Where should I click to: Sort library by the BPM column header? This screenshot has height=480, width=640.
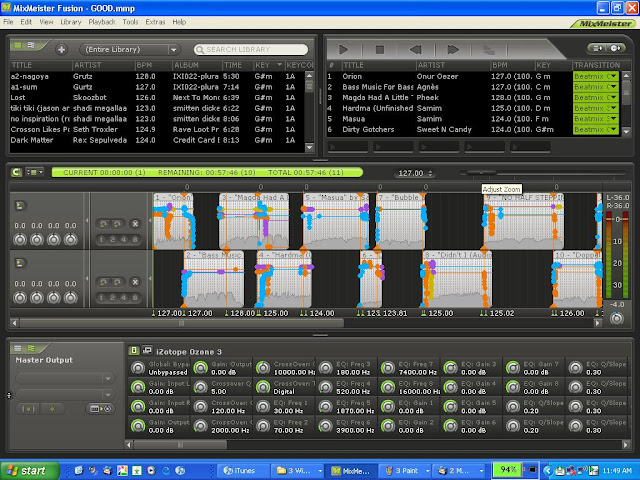(x=153, y=65)
